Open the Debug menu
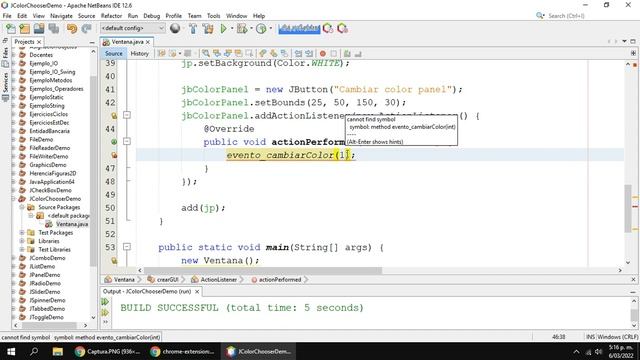Screen dimensions: 640x360 click(151, 16)
